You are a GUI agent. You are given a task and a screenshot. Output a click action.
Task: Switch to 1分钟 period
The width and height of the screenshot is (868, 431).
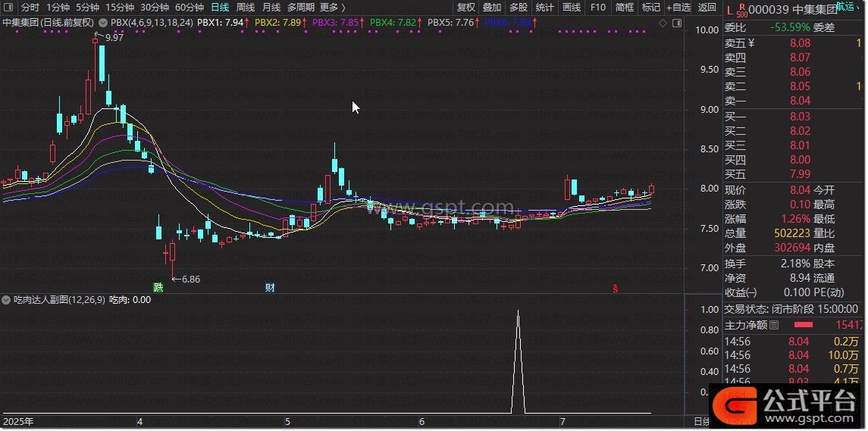tap(58, 7)
